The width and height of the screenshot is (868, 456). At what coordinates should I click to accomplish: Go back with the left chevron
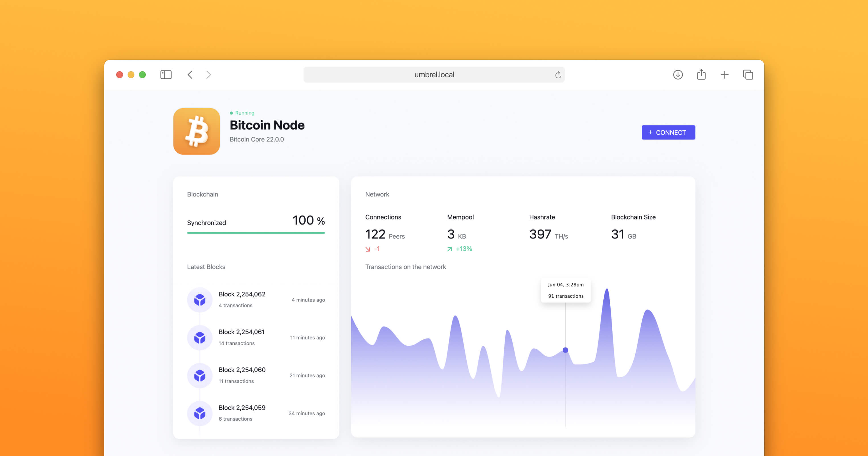click(190, 75)
